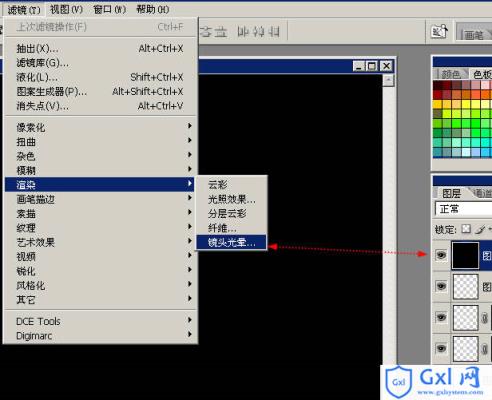Click the lock transparent pixels icon

tap(466, 229)
